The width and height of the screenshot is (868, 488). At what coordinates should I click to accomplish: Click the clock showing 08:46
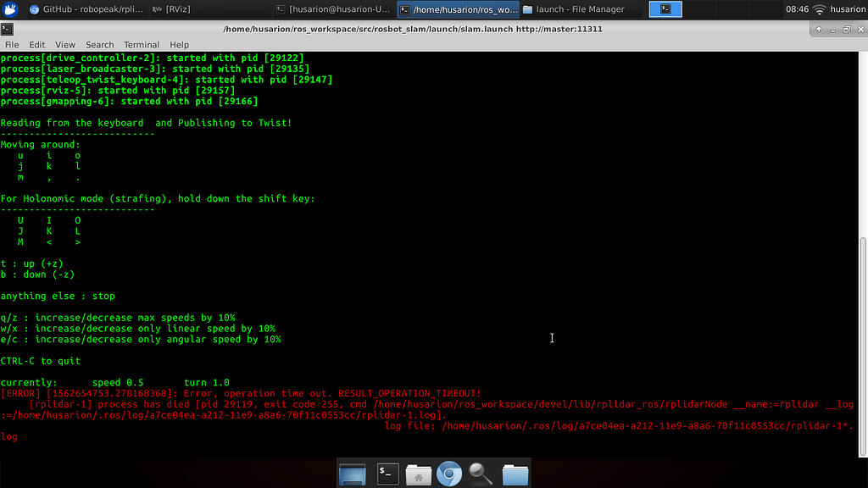click(797, 9)
